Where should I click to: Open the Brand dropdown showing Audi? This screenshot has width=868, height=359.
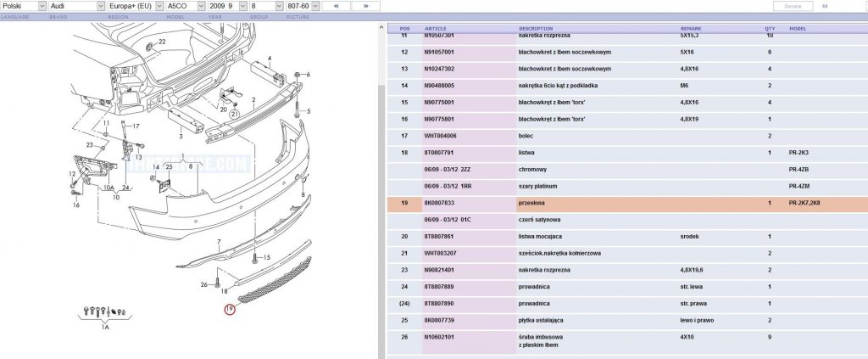coord(76,6)
